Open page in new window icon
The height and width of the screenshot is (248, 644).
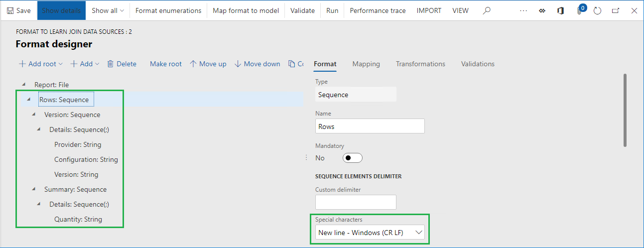coord(616,10)
